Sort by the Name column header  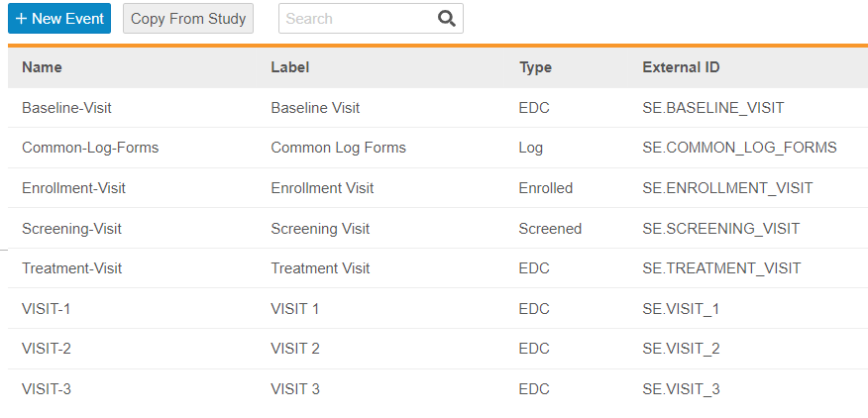point(43,67)
